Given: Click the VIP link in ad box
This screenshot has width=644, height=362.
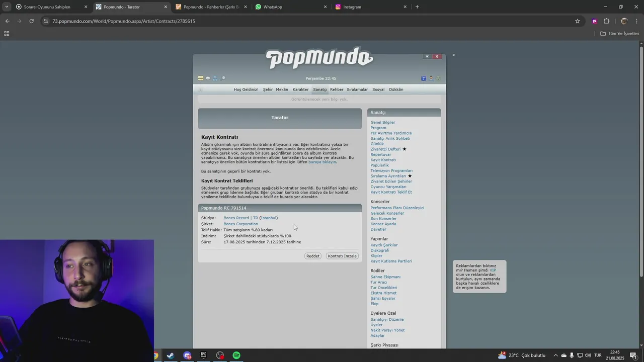Looking at the screenshot, I should pyautogui.click(x=493, y=270).
